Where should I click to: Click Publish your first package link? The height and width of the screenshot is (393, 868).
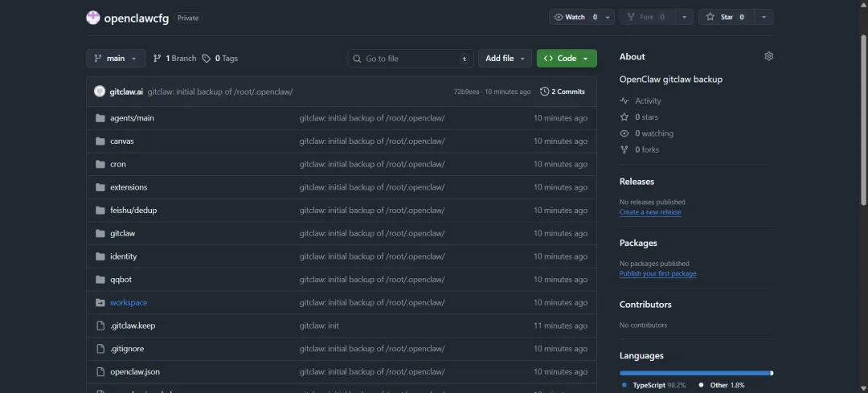(657, 273)
